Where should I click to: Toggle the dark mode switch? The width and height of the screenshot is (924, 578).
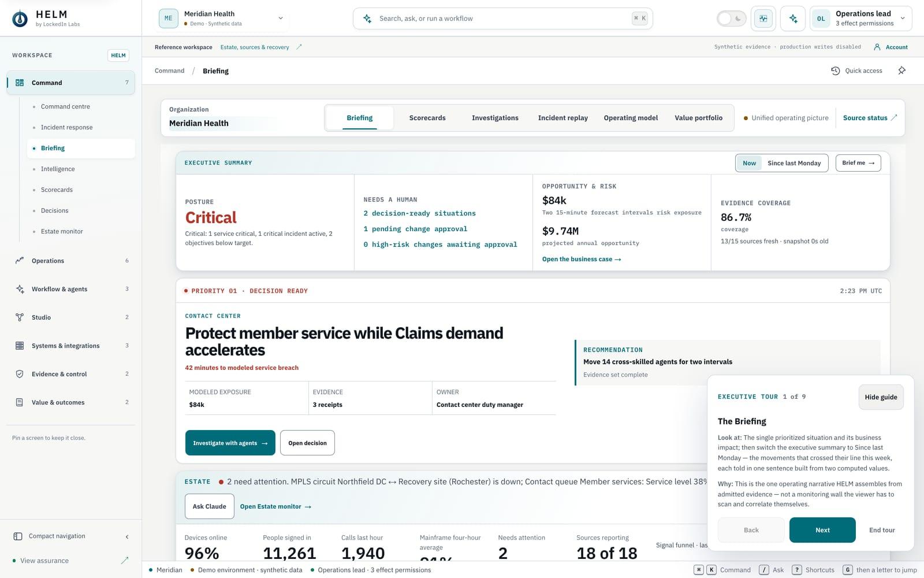pyautogui.click(x=732, y=18)
